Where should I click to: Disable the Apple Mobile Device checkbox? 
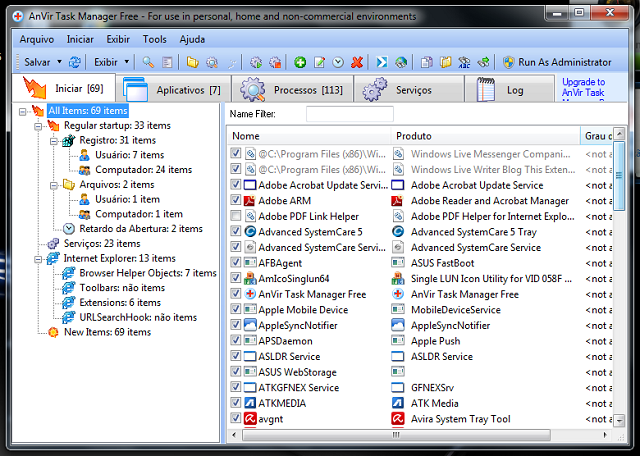[236, 309]
